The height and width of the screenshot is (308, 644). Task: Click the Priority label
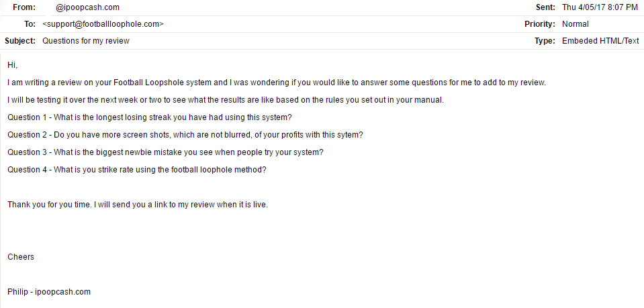(540, 24)
